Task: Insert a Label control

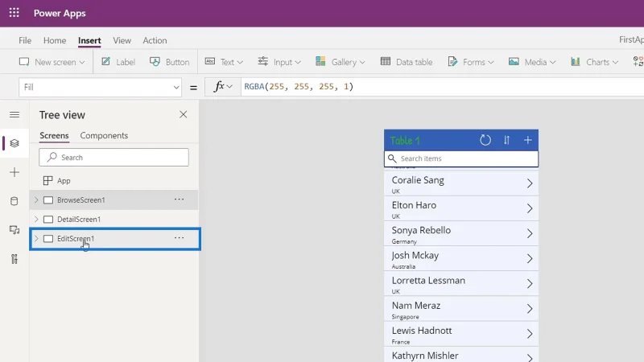Action: point(118,62)
